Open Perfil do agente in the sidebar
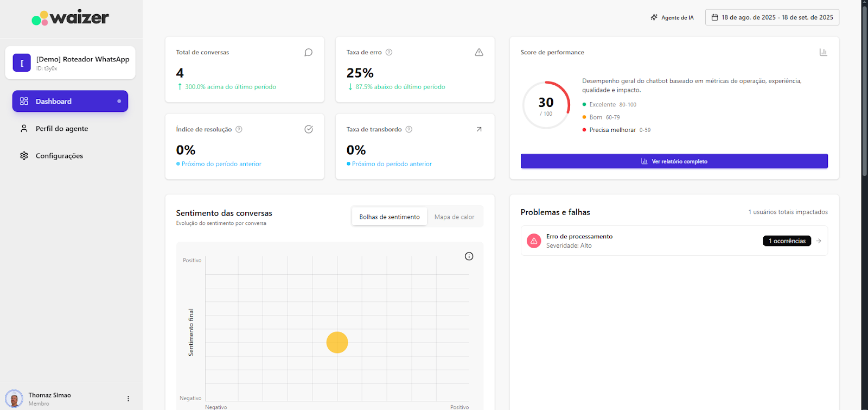This screenshot has height=410, width=868. tap(62, 129)
